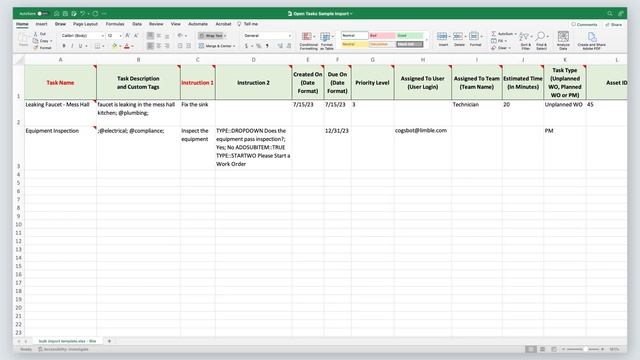This screenshot has width=640, height=360.
Task: Click the fill color bucket
Action: click(x=114, y=46)
